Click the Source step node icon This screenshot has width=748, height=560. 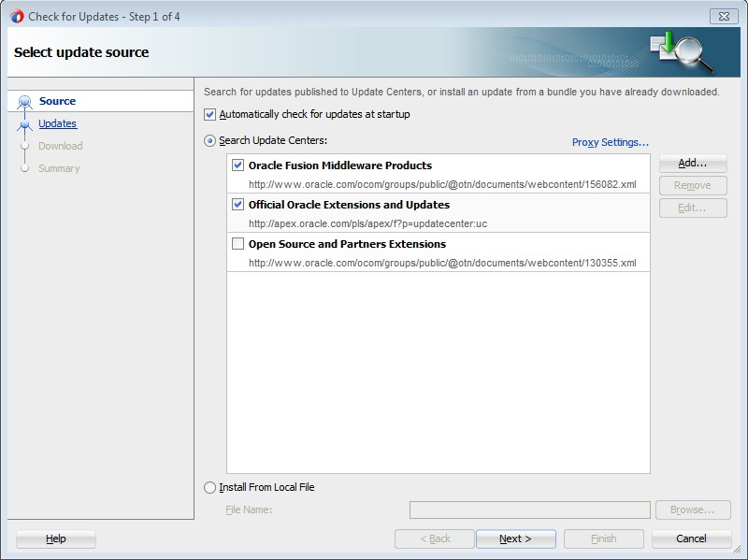point(25,102)
